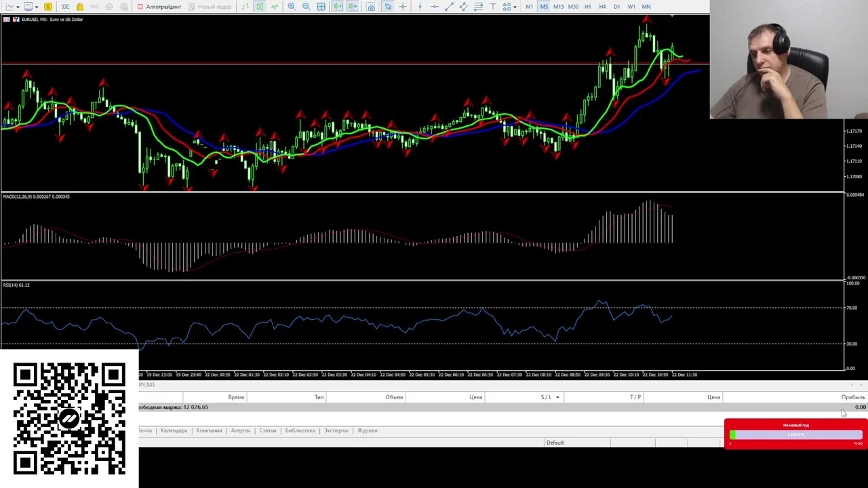Click the screenshot camera icon
The height and width of the screenshot is (488, 868).
(x=371, y=6)
